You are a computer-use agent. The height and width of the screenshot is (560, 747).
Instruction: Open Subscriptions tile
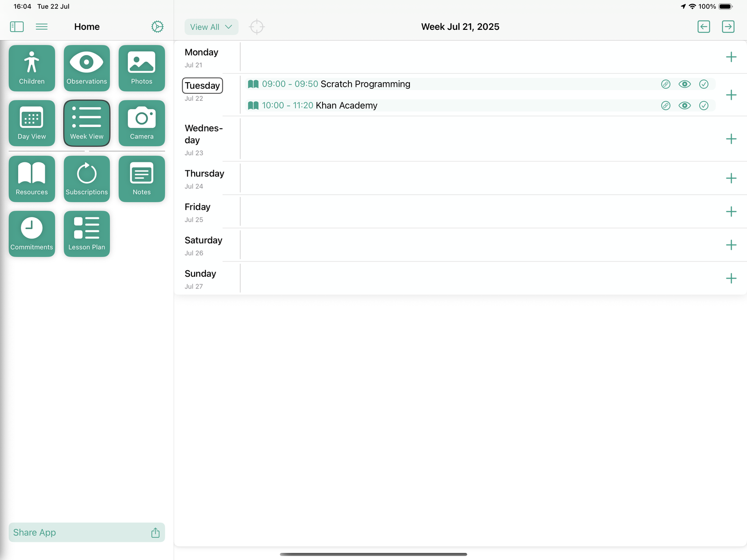[87, 179]
